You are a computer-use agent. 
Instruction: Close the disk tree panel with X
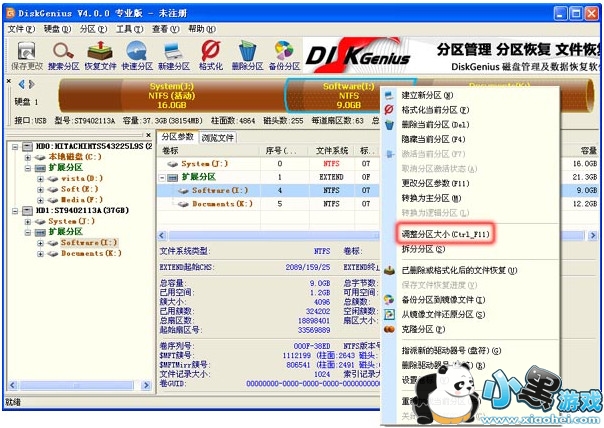point(148,135)
